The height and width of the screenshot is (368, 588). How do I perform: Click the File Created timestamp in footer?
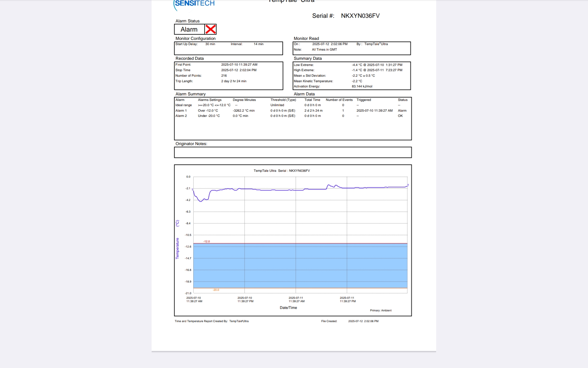[x=363, y=321]
